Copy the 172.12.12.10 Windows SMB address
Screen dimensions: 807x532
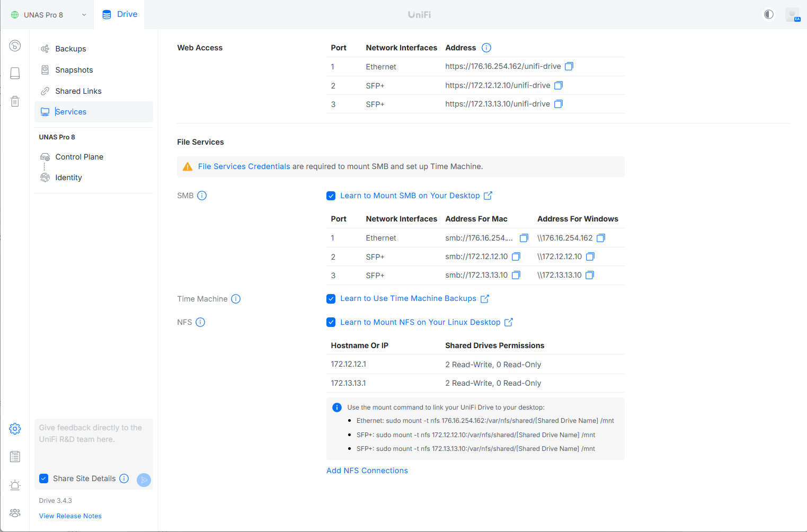[x=590, y=256]
